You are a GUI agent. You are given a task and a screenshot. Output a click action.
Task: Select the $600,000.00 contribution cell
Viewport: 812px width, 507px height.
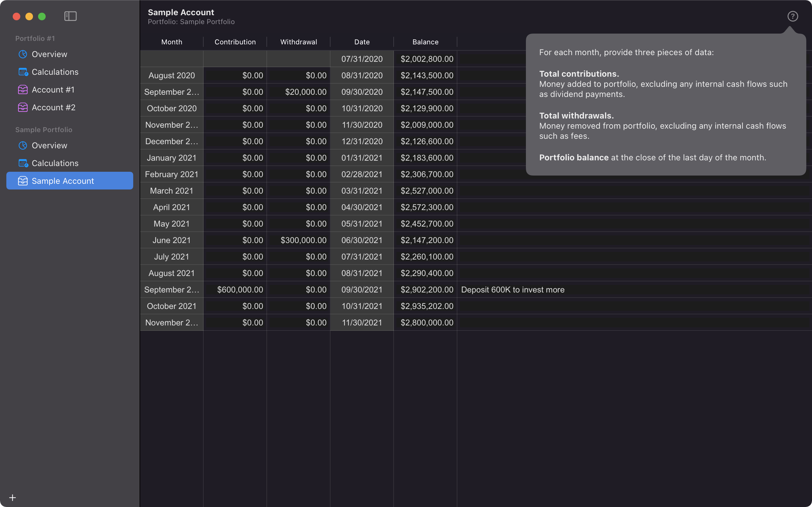pos(239,290)
